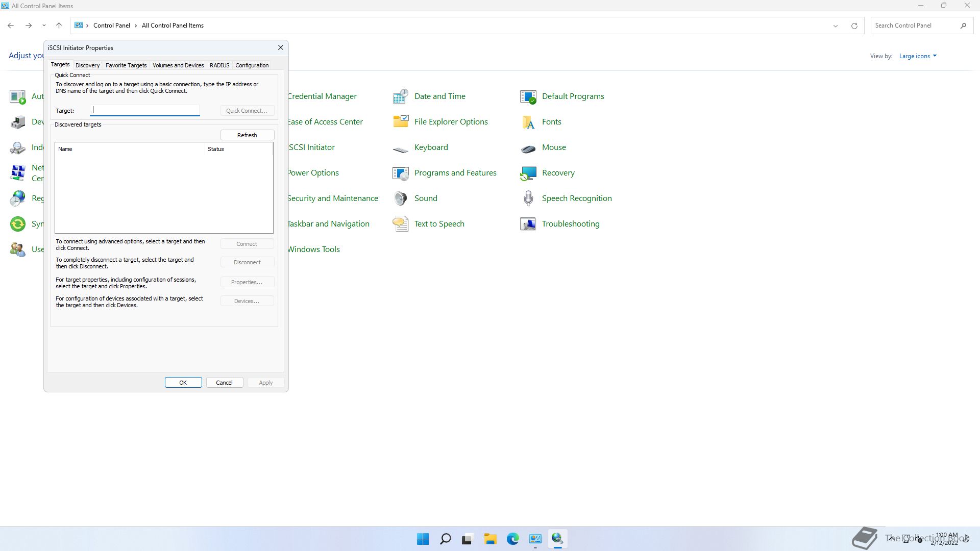Expand chevron after Control Panel breadcrumb
The width and height of the screenshot is (980, 551).
click(x=136, y=26)
